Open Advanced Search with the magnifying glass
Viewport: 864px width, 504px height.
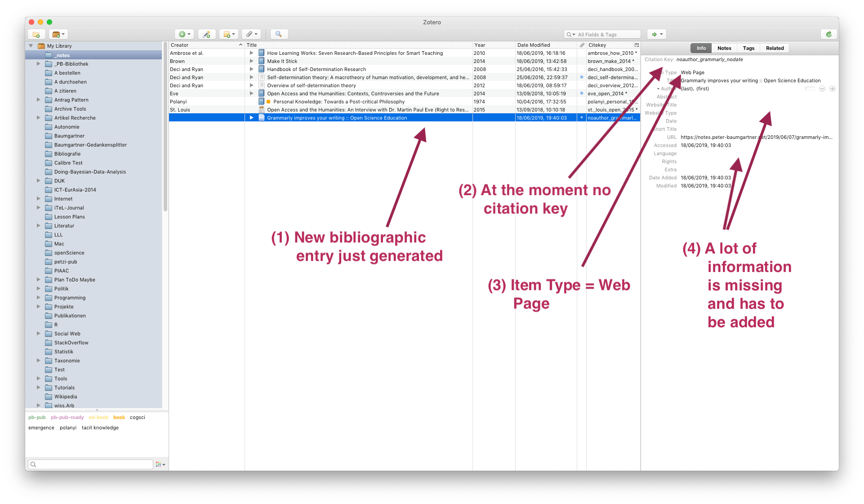(x=279, y=34)
